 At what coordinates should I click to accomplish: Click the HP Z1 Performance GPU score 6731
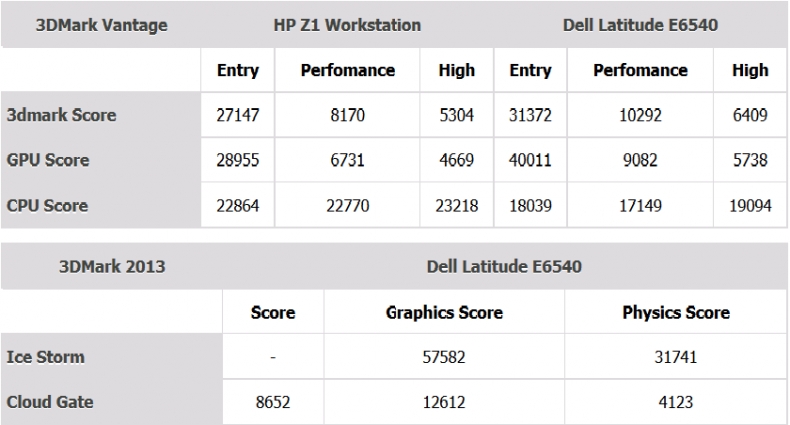pos(348,160)
